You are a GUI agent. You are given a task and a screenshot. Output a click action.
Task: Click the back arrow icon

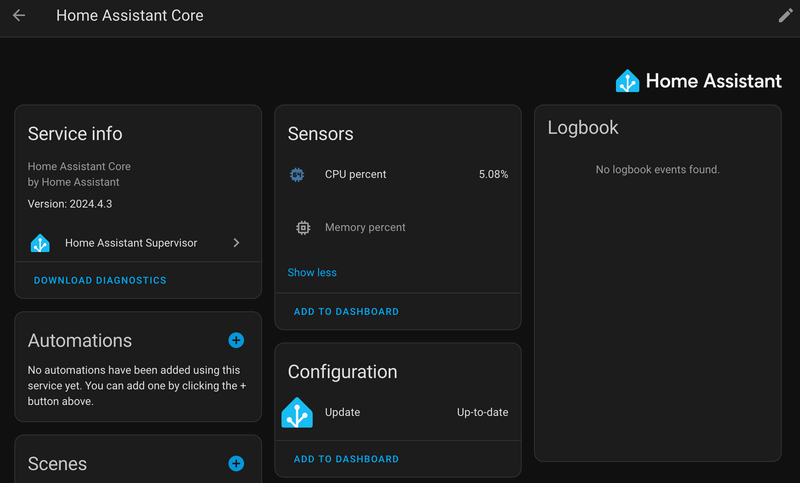click(x=19, y=16)
